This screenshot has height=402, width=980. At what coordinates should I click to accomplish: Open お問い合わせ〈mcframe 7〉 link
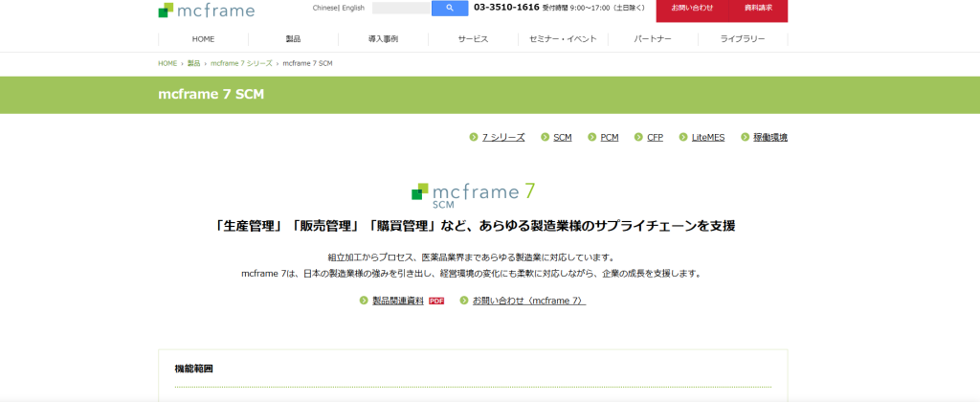[528, 301]
